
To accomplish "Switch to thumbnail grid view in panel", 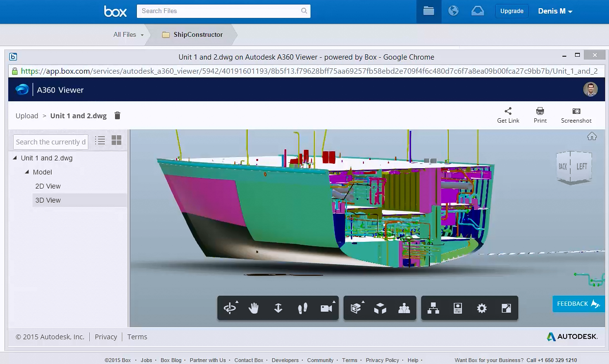I will click(x=116, y=141).
